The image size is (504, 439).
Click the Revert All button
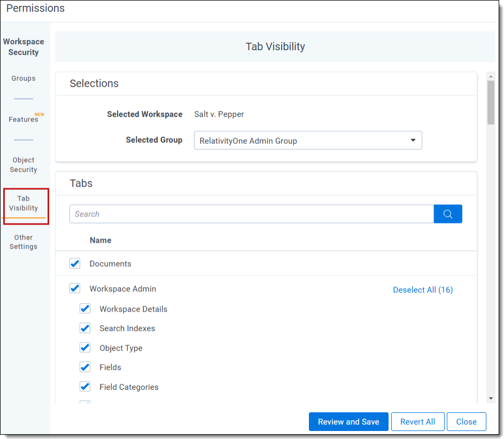point(417,421)
